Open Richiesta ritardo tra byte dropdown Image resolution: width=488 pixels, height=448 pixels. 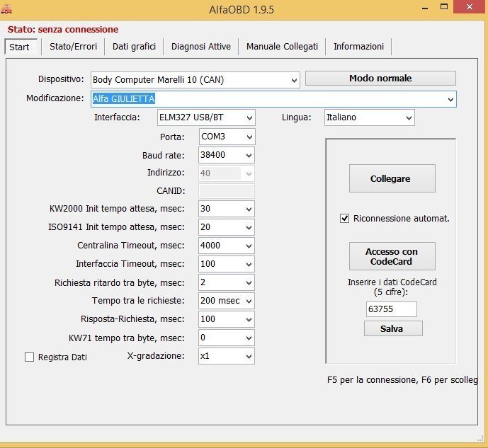[x=227, y=282]
